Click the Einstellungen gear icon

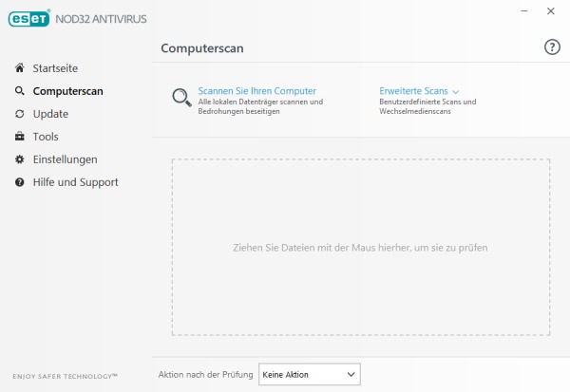(20, 159)
